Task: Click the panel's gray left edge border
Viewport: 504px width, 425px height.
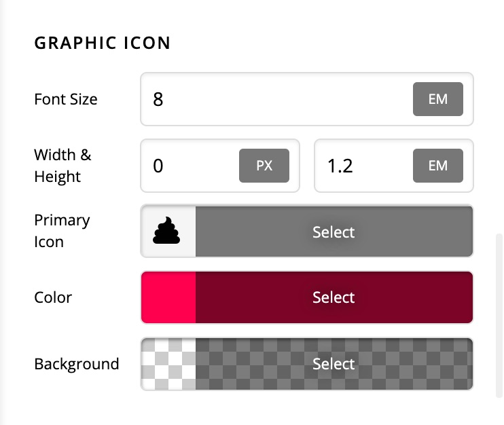Action: [x=3, y=212]
